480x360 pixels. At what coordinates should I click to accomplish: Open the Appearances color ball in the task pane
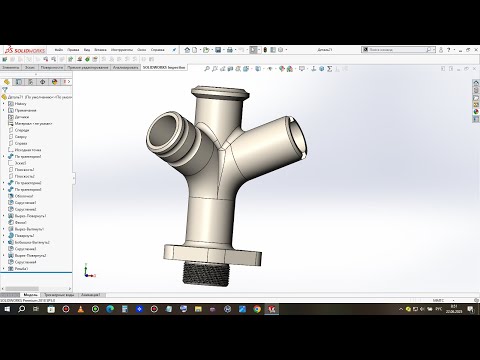(x=476, y=112)
